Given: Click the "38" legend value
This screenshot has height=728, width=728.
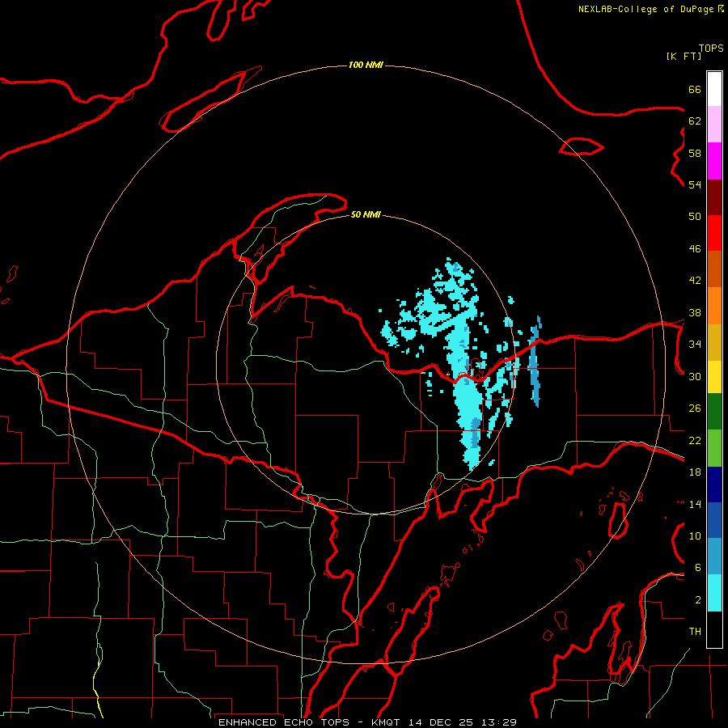Looking at the screenshot, I should click(x=695, y=312).
